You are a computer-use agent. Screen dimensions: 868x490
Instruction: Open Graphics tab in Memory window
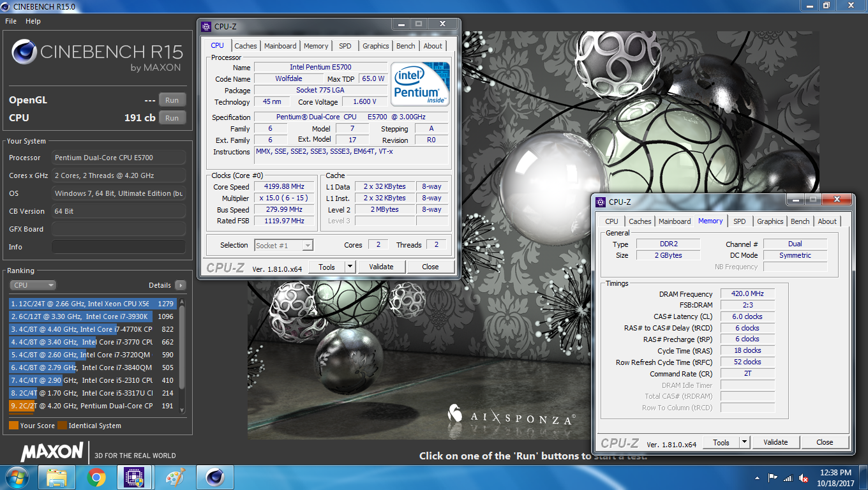770,221
